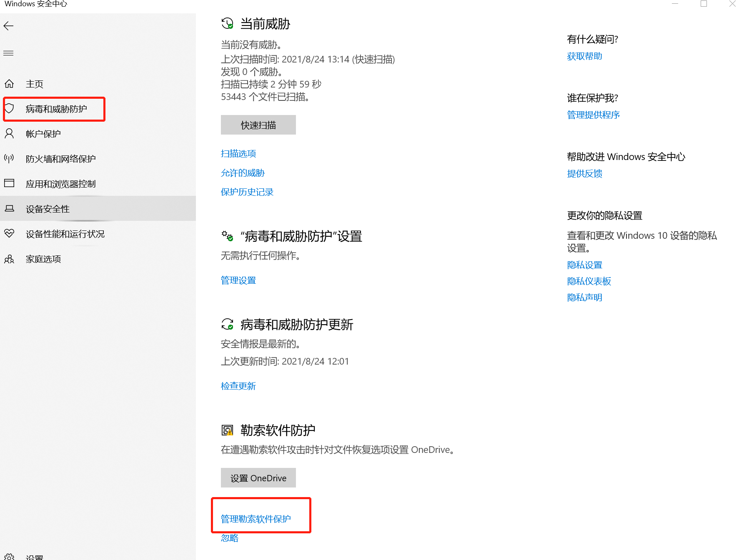Open 隐私仪表板 link
This screenshot has height=560, width=739.
pos(589,281)
